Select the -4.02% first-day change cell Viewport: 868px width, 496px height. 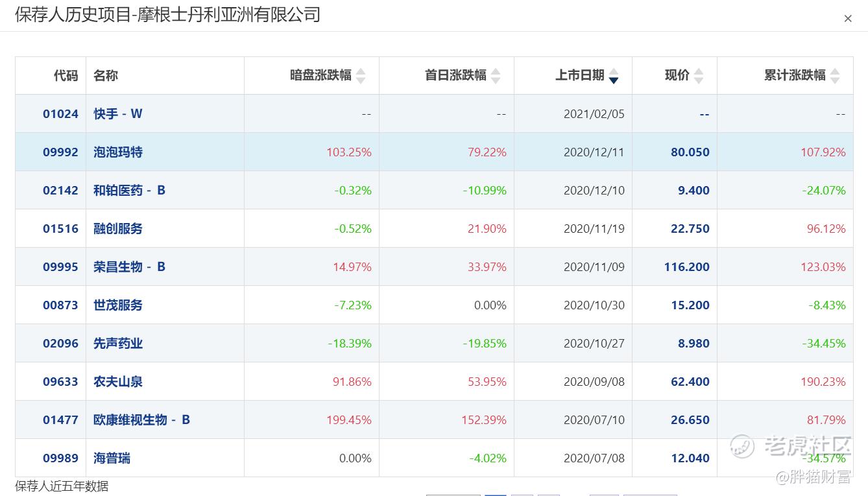point(488,458)
